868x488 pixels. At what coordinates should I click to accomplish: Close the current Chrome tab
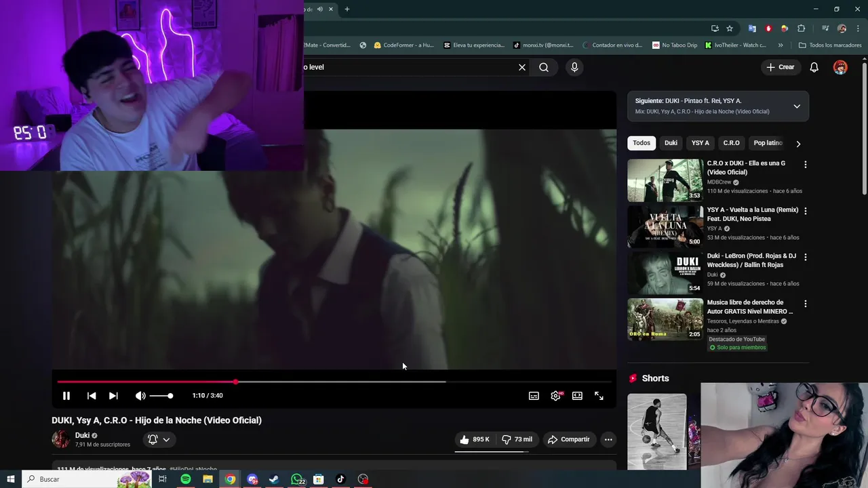point(331,9)
